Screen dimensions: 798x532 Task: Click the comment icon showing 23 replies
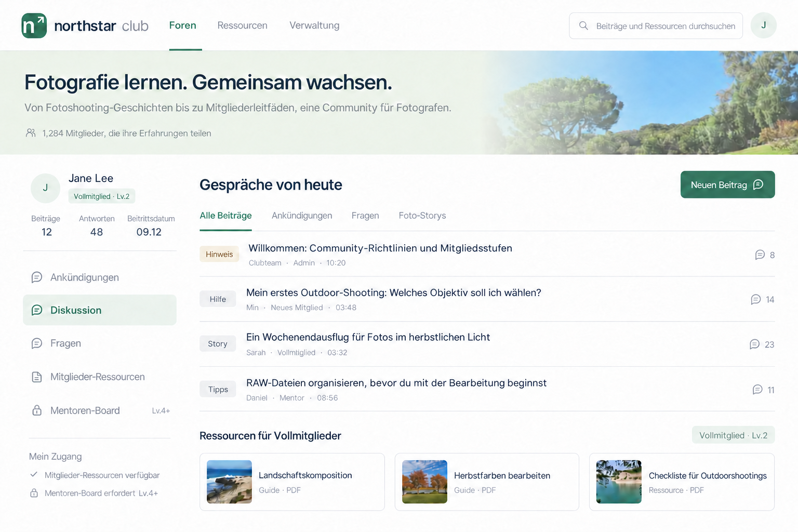coord(754,344)
